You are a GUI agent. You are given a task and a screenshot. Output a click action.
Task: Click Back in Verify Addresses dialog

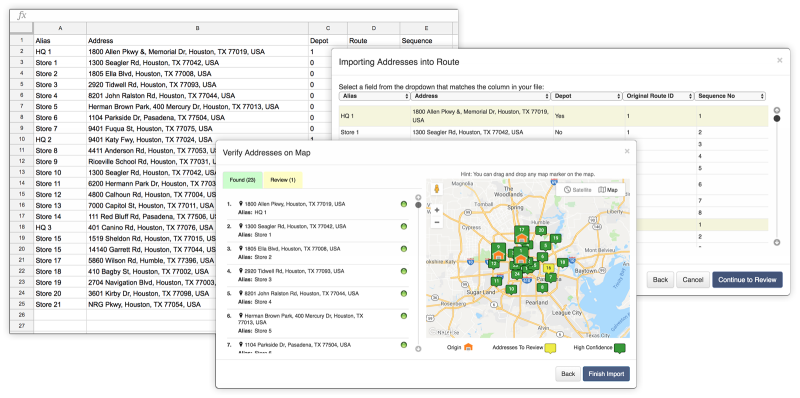tap(568, 374)
